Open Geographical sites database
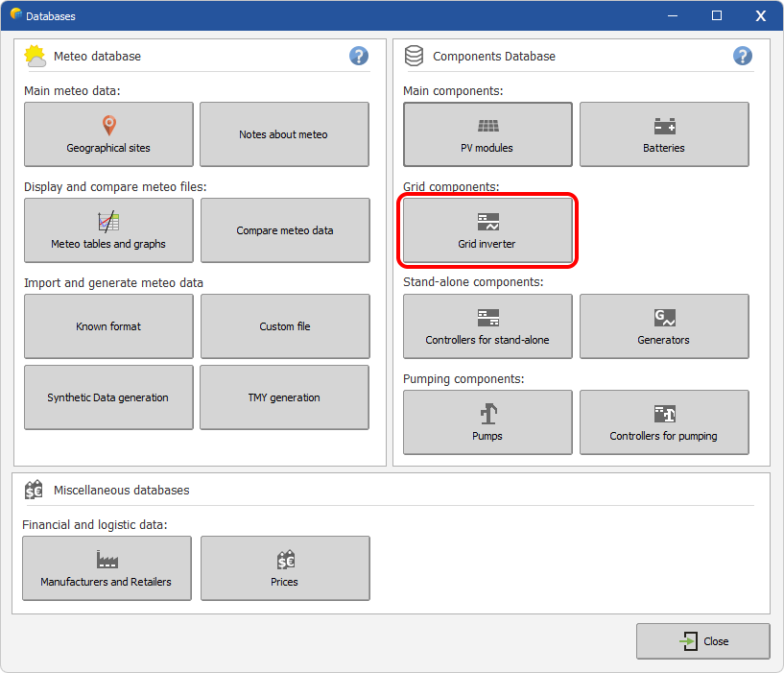Viewport: 784px width, 673px height. [x=108, y=134]
